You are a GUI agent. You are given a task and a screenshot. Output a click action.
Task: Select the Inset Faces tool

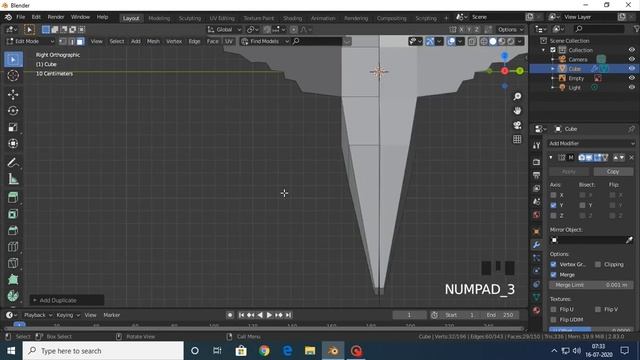tap(13, 214)
